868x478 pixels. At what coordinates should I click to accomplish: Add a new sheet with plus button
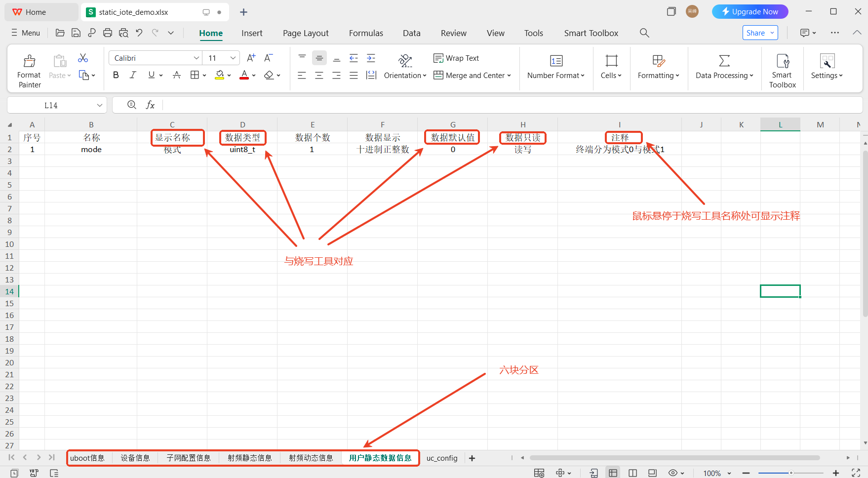(x=472, y=458)
